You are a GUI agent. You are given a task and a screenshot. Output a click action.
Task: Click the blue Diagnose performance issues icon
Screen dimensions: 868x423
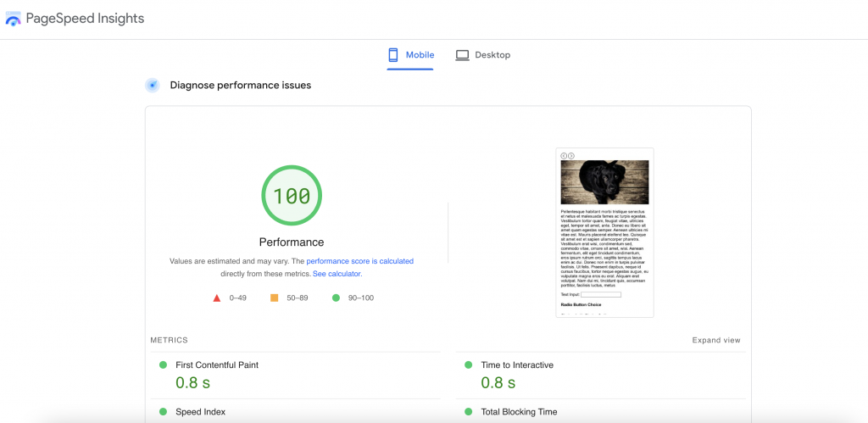tap(153, 85)
